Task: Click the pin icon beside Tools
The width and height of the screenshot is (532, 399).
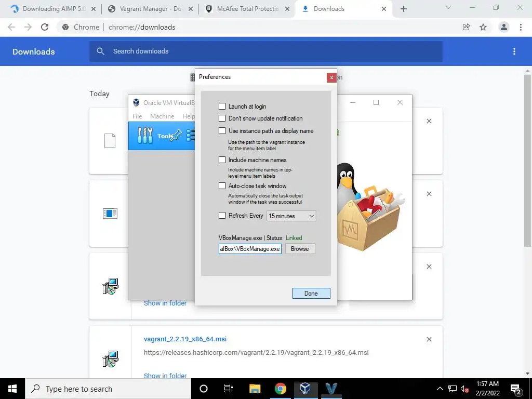Action: coord(176,136)
